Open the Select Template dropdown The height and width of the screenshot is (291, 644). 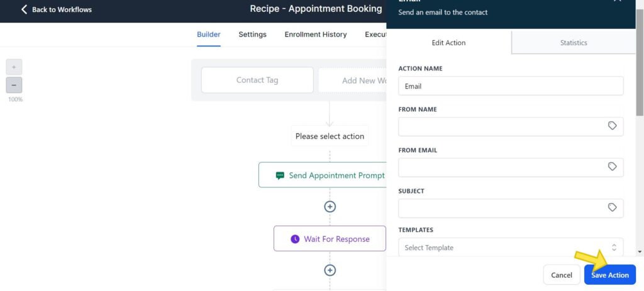coord(511,248)
